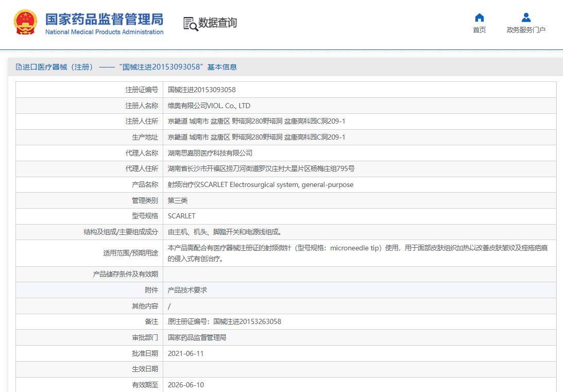Go to 首页 via its text label
Screen dimensions: 563x392
pos(479,30)
